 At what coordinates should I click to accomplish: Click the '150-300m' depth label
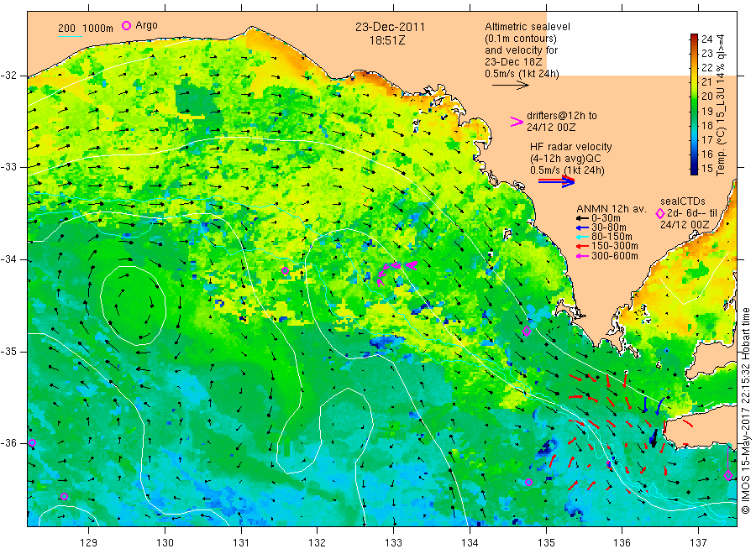click(x=615, y=246)
